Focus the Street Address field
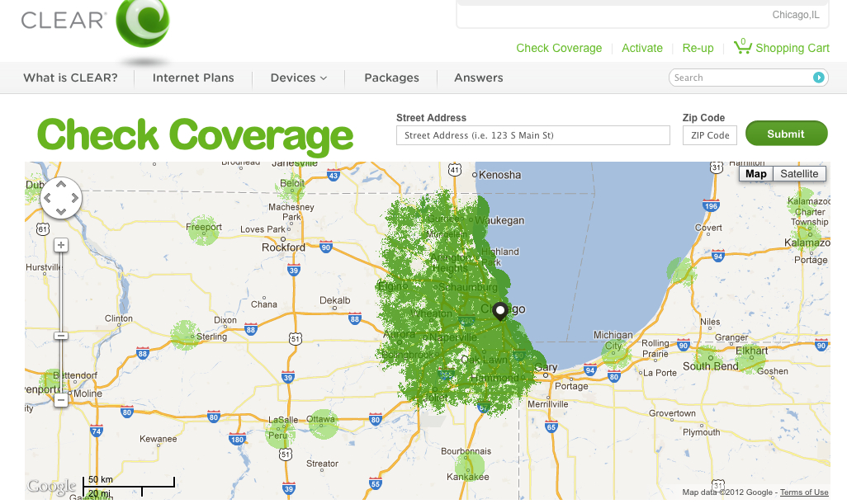847x504 pixels. pyautogui.click(x=533, y=135)
